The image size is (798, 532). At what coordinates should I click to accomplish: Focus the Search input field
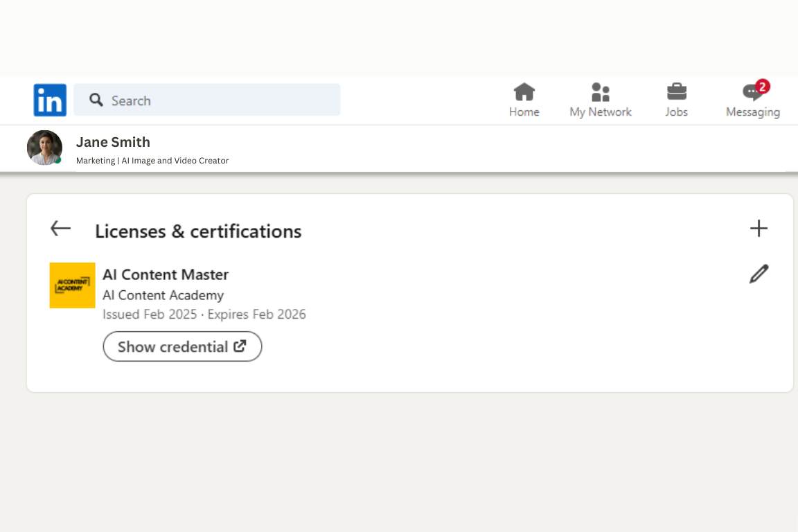[206, 100]
